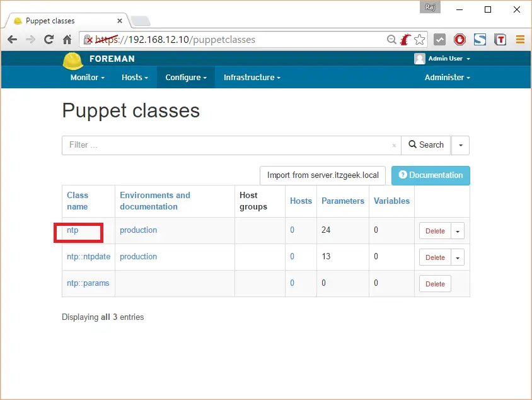Open a new browser tab

tap(141, 21)
